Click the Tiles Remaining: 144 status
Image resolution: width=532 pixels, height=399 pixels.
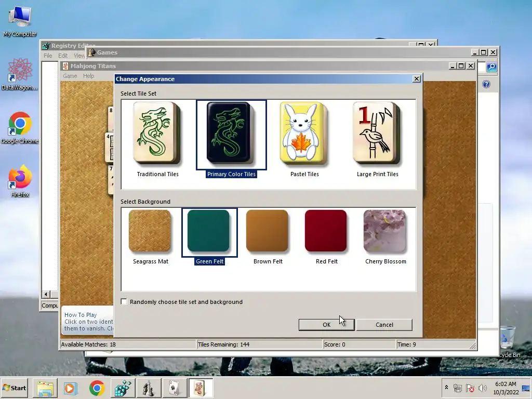click(x=260, y=344)
